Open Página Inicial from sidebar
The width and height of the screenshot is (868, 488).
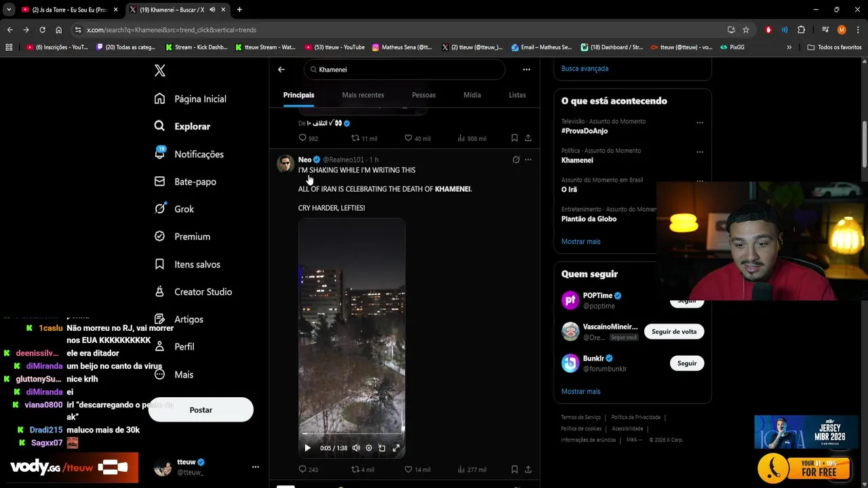tap(191, 99)
